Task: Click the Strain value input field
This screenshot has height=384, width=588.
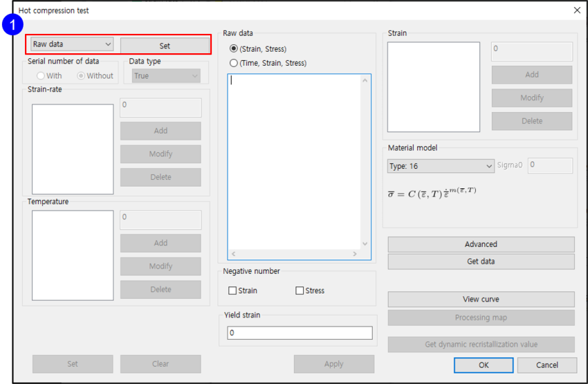Action: [532, 51]
